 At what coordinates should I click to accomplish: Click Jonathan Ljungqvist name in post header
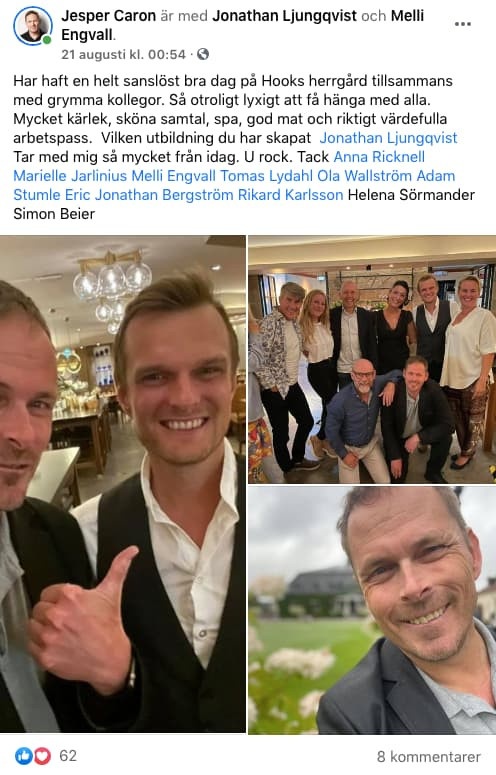(285, 16)
